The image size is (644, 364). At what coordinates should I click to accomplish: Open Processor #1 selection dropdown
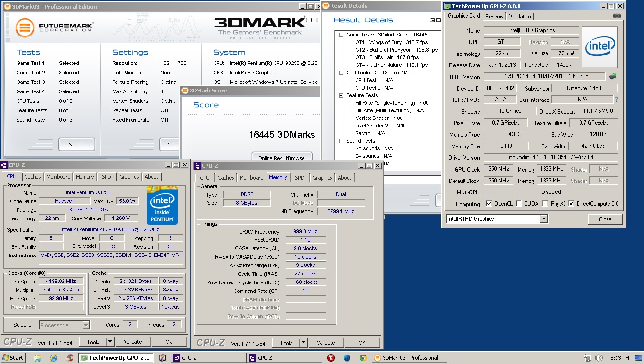[86, 325]
